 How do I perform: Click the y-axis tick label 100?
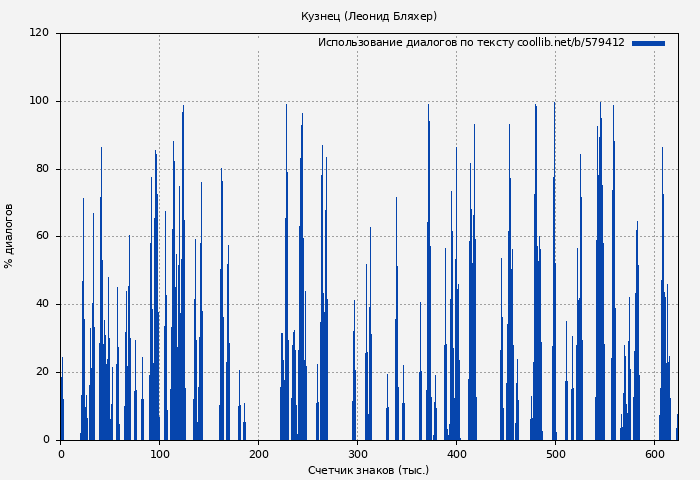click(40, 101)
